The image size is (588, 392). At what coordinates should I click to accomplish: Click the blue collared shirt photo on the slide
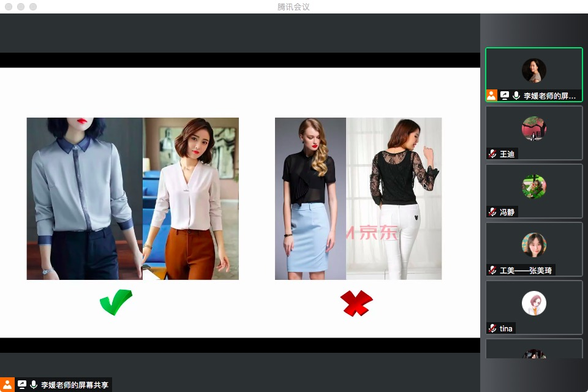pos(85,198)
